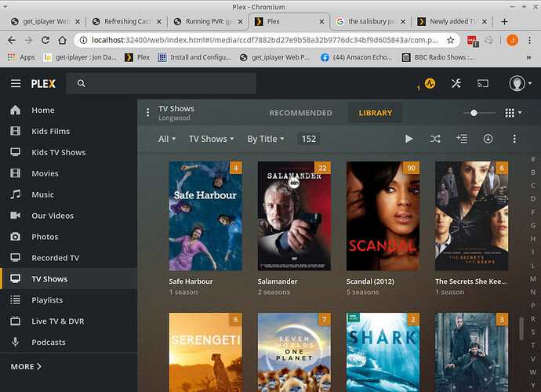Jump to letter B in index
Viewport: 541px width, 392px height.
533,172
